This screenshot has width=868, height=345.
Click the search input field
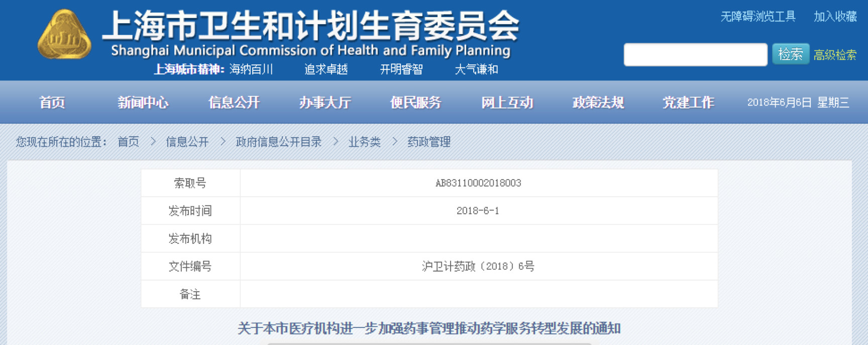(x=695, y=54)
